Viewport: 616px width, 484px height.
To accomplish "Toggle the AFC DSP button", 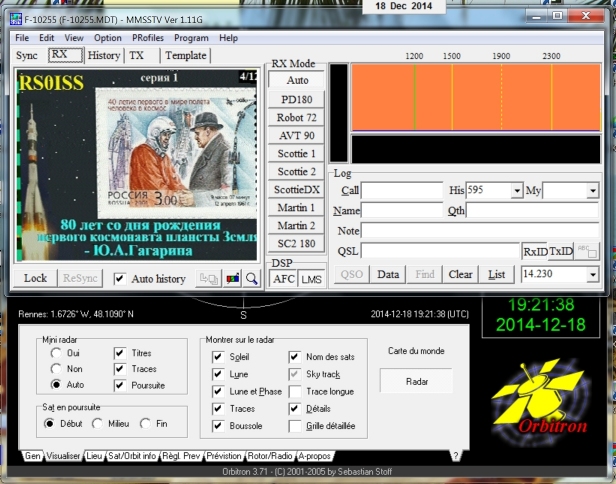I will pos(284,279).
